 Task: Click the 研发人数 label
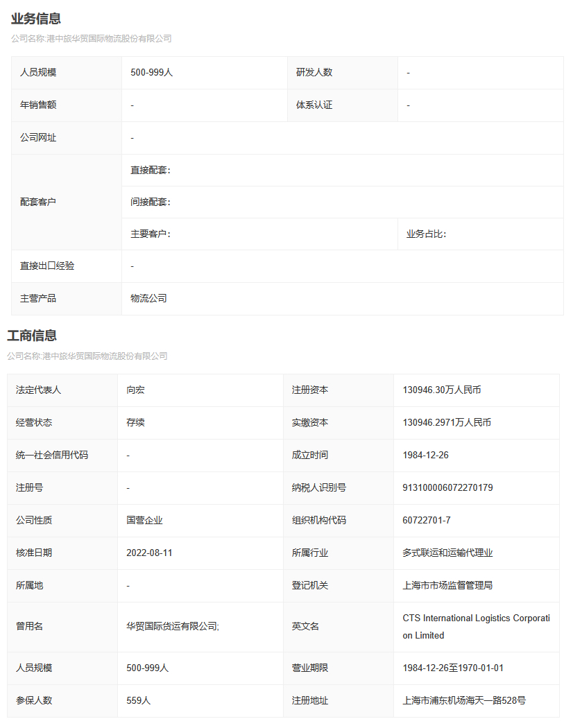click(314, 72)
